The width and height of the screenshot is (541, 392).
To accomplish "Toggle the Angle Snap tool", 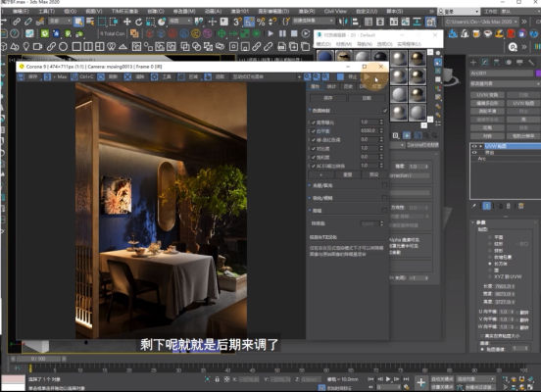I will coord(249,23).
